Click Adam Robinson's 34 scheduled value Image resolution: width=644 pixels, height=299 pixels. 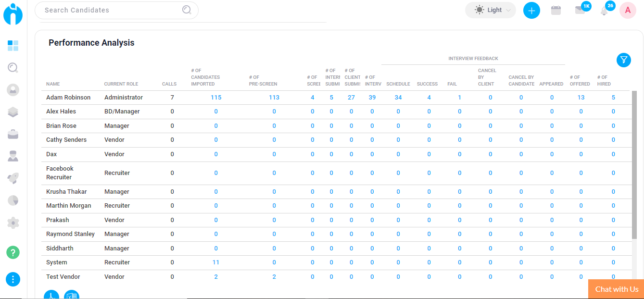tap(398, 98)
